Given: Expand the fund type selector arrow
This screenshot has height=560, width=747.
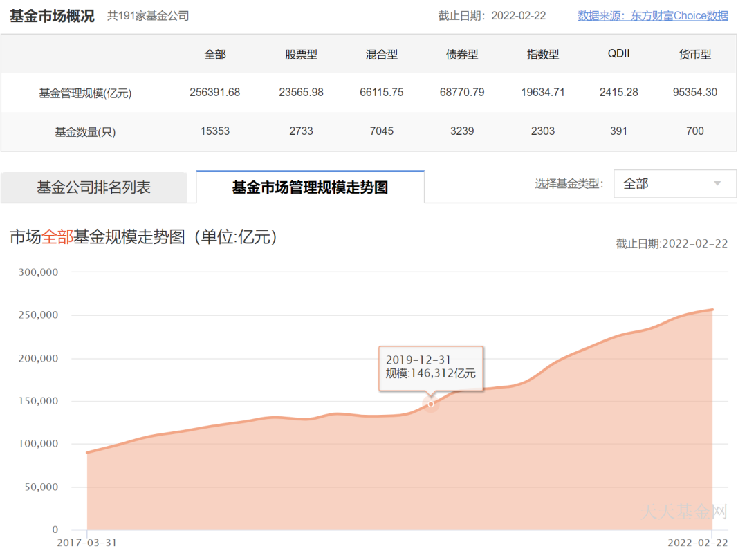Looking at the screenshot, I should (x=716, y=184).
